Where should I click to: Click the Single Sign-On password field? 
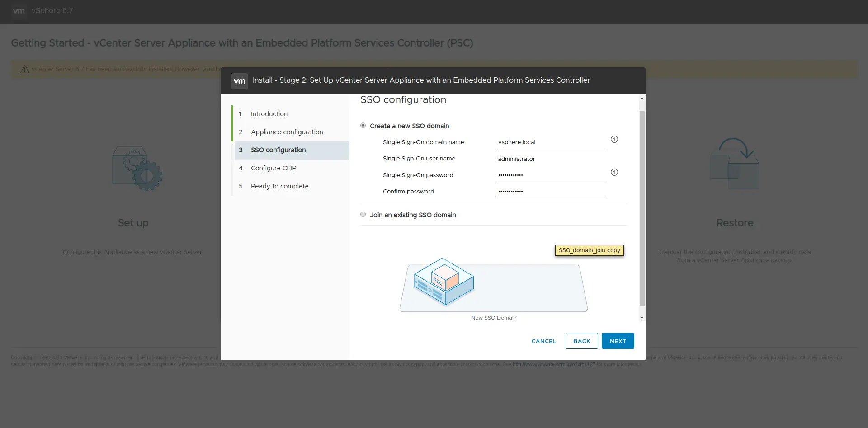point(550,175)
